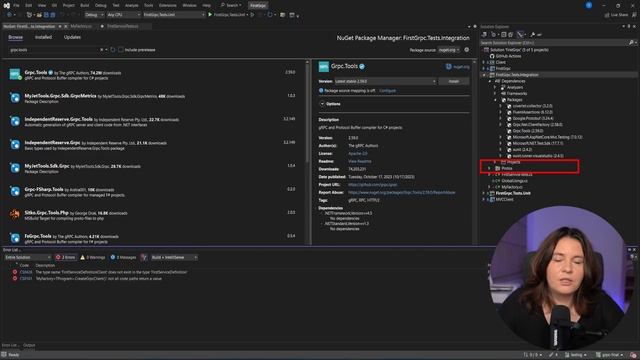The width and height of the screenshot is (640, 360).
Task: Open the Version dropdown for Grpc.Tools
Action: click(385, 81)
